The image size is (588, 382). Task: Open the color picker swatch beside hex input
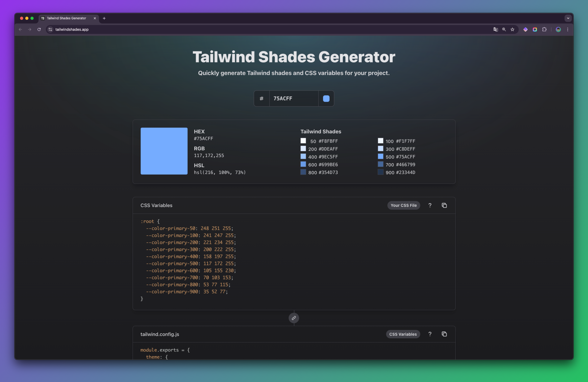tap(326, 99)
